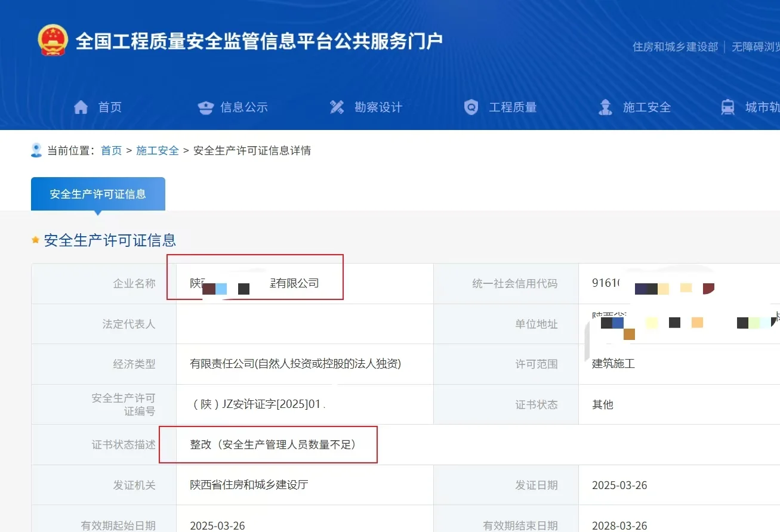The image size is (780, 532).
Task: Click the train icon next to 城市轨
Action: pos(727,107)
